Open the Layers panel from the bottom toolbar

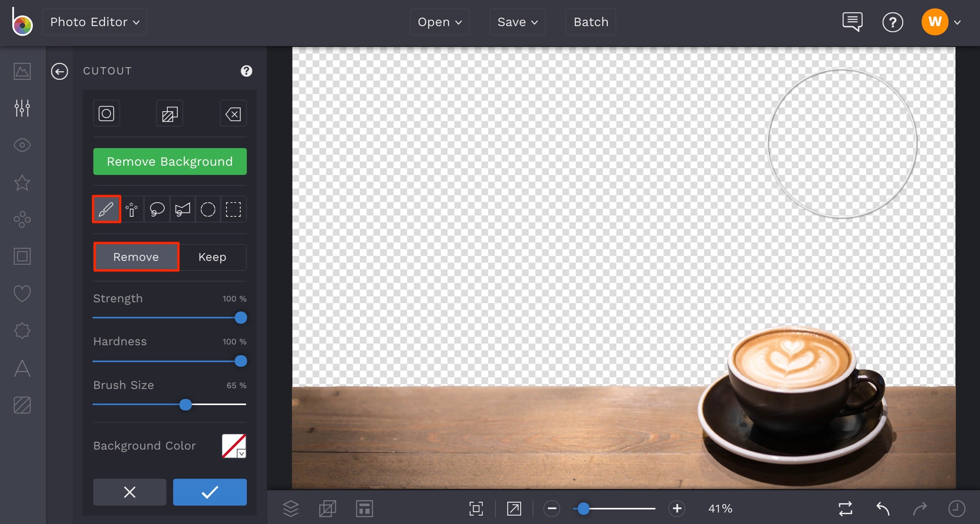pyautogui.click(x=291, y=508)
